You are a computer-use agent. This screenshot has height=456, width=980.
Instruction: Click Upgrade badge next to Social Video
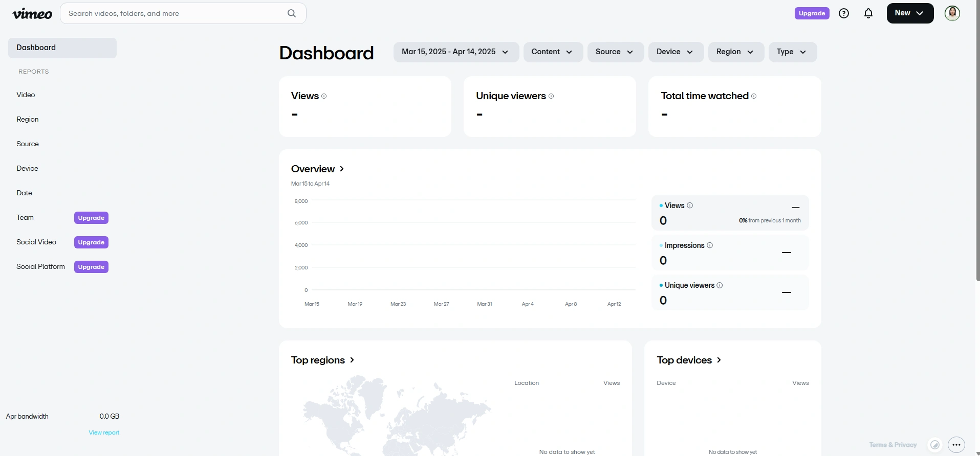click(x=91, y=242)
